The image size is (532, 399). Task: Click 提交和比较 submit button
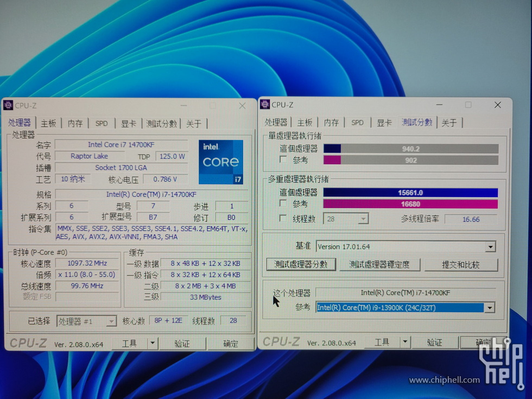[461, 265]
